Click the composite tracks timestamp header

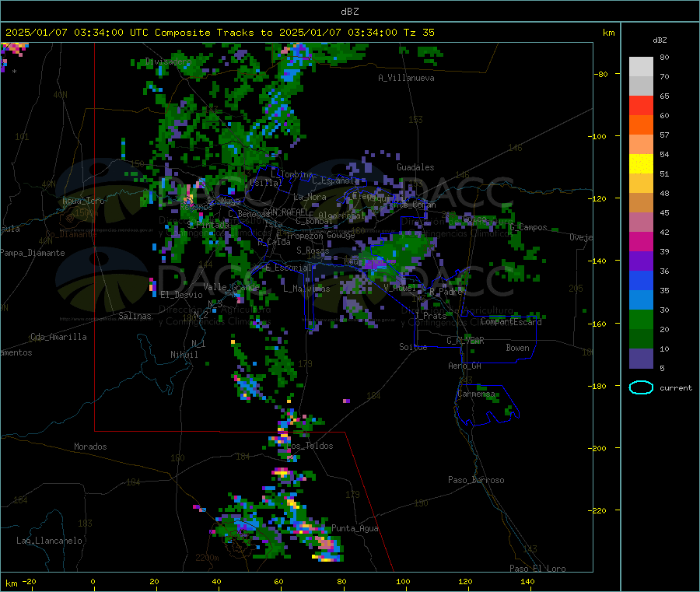219,33
